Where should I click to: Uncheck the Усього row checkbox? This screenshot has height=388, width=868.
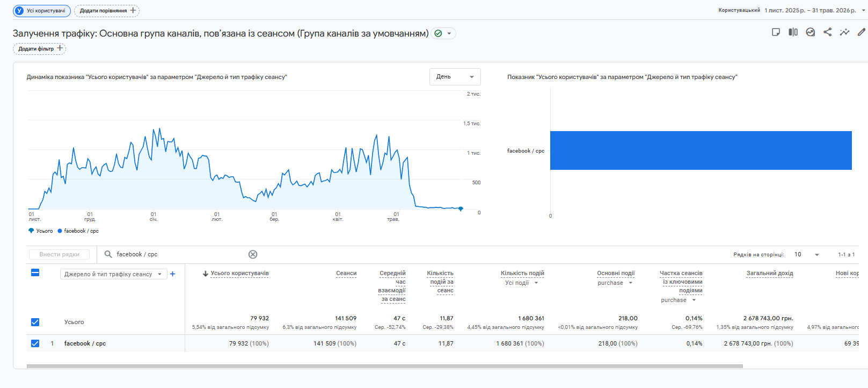coord(35,322)
